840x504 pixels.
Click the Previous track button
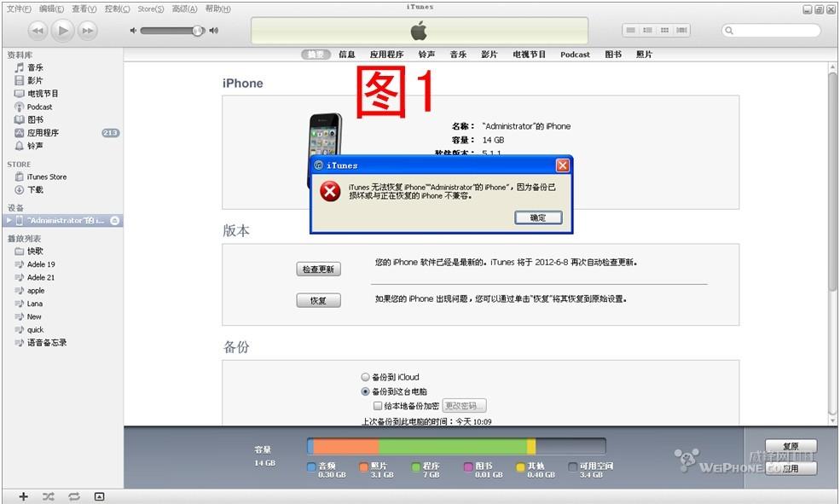[x=38, y=31]
